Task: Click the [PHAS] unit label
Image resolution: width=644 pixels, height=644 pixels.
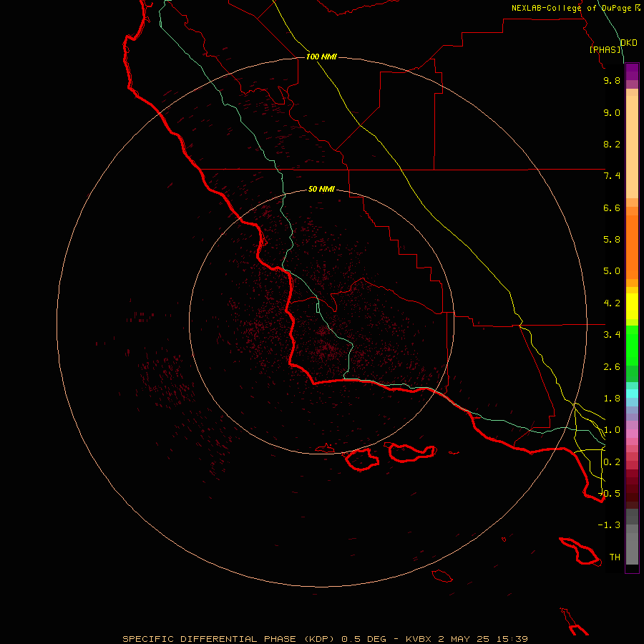Action: pos(605,49)
